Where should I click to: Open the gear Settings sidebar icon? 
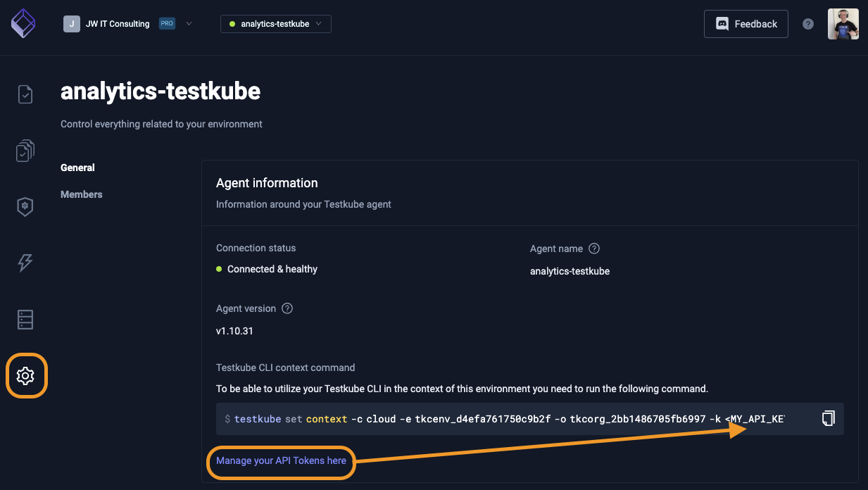25,376
